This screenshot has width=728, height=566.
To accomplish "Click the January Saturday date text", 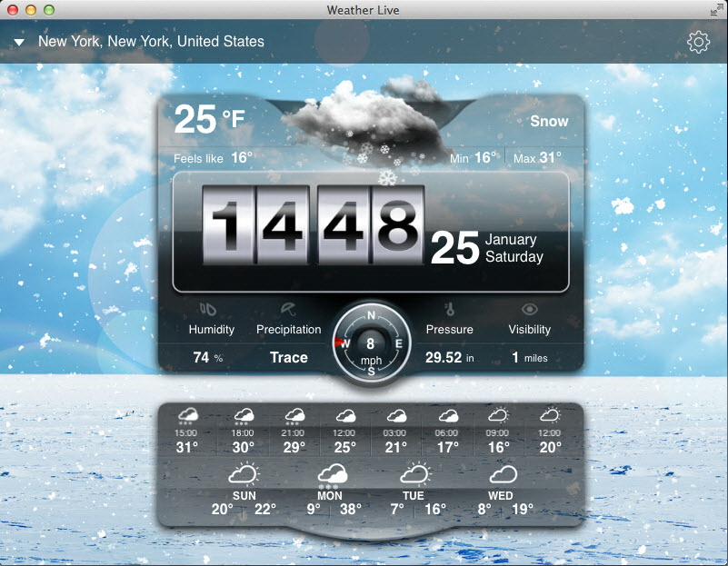I will [x=514, y=248].
